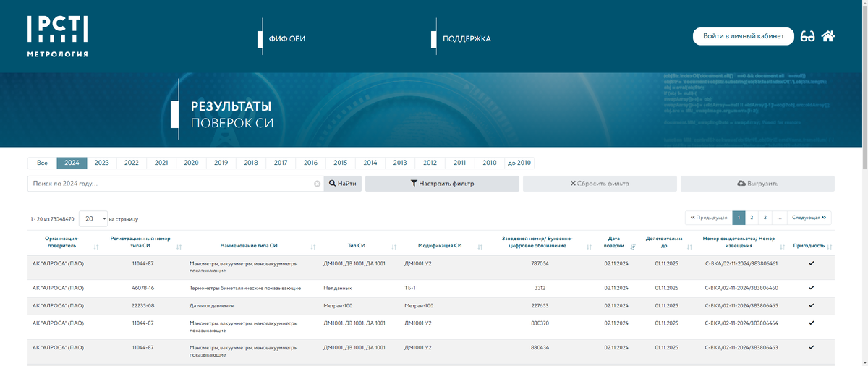Click the checkmark in row 383806463
This screenshot has height=366, width=868.
point(812,347)
